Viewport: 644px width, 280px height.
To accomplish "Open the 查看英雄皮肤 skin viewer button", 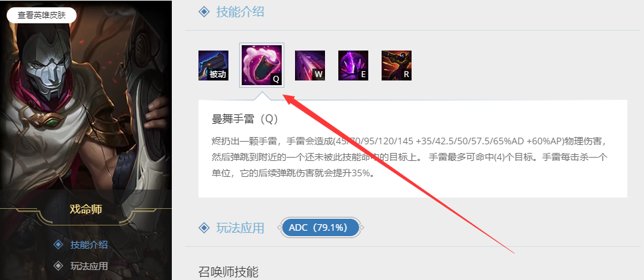I will 42,15.
